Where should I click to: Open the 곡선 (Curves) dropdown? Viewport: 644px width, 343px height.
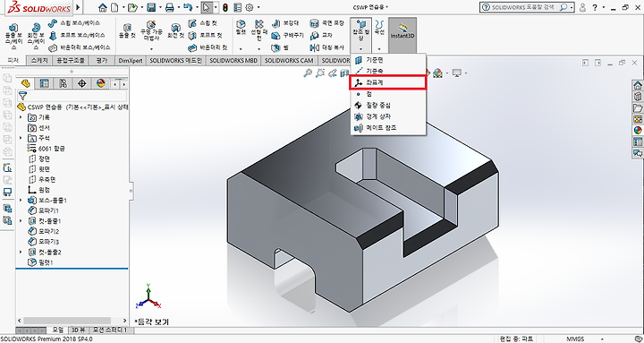click(379, 48)
